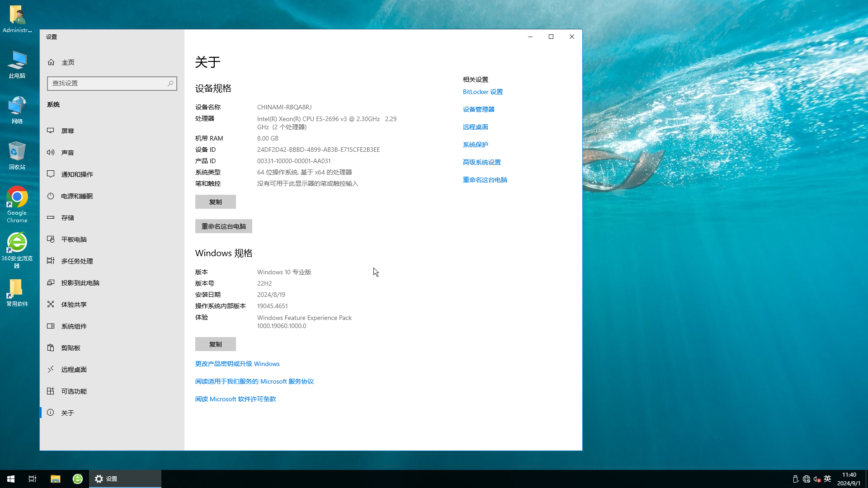Select the 屏幕 display icon in sidebar
Viewport: 868px width, 488px height.
(x=51, y=131)
